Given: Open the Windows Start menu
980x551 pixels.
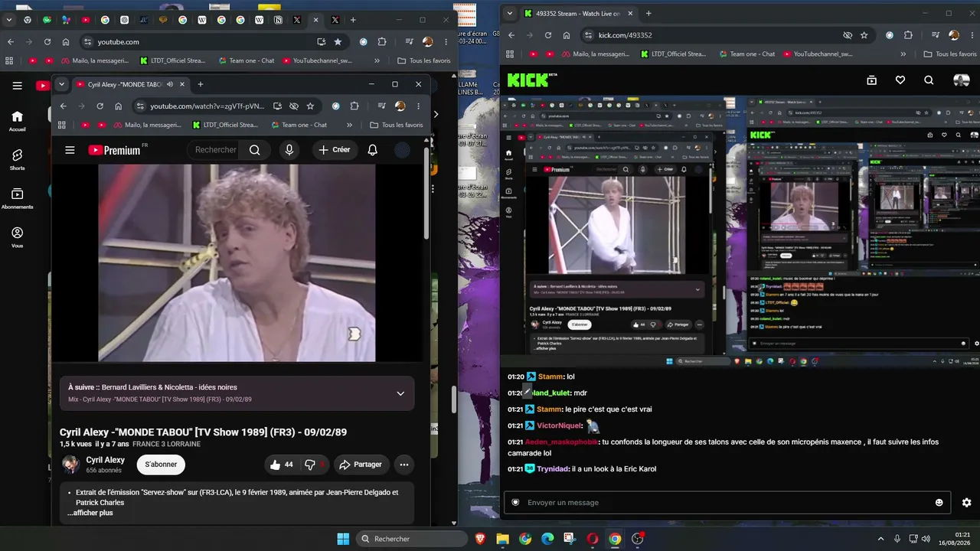Looking at the screenshot, I should click(343, 539).
